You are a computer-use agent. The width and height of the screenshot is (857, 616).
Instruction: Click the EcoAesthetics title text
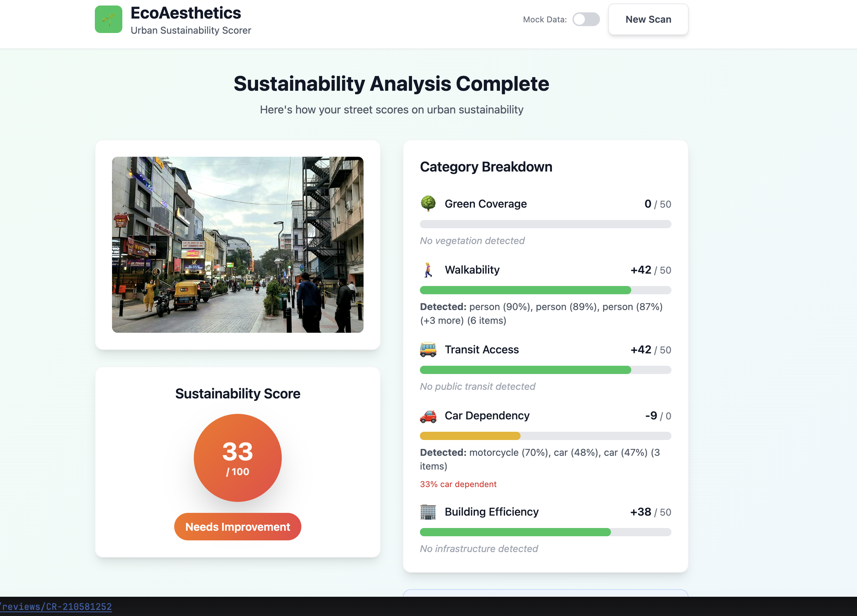[186, 13]
